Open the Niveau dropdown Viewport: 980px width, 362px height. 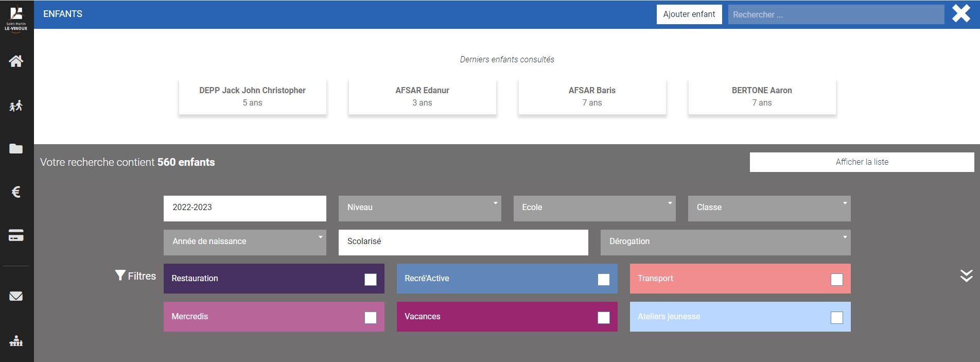coord(419,208)
